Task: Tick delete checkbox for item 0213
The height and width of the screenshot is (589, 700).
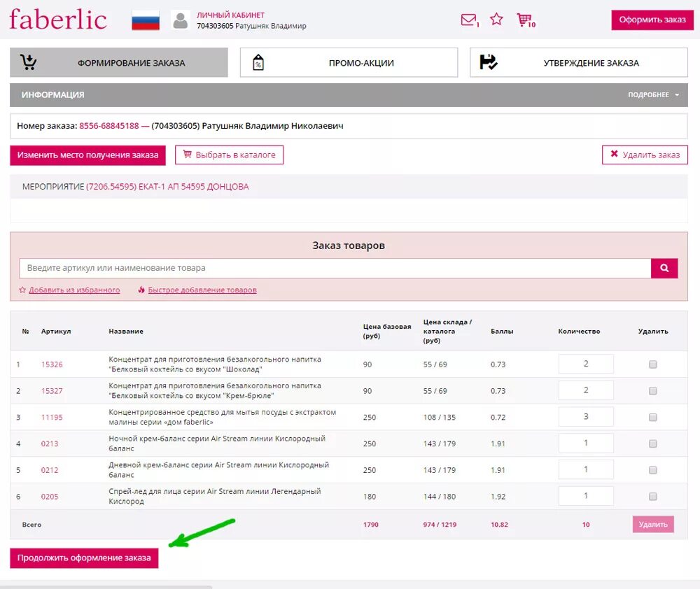Action: [652, 443]
